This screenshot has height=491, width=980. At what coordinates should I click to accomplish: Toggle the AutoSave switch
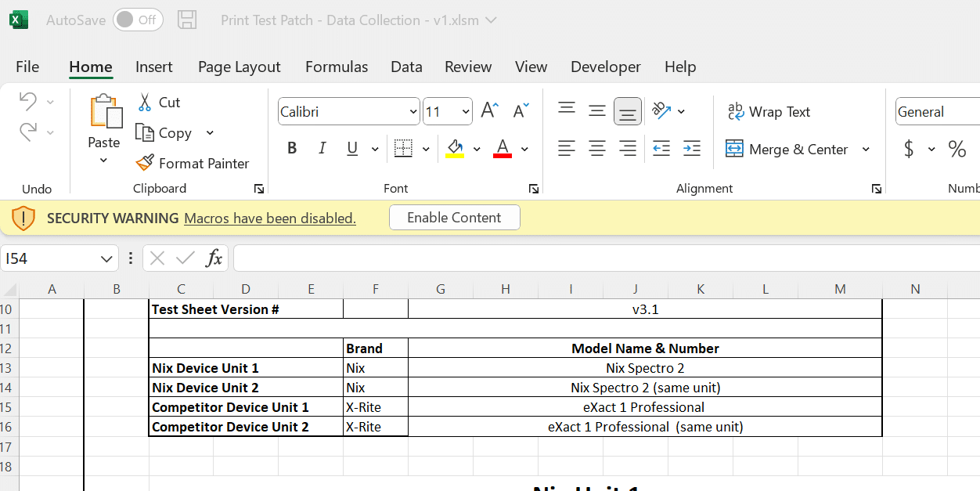point(138,20)
